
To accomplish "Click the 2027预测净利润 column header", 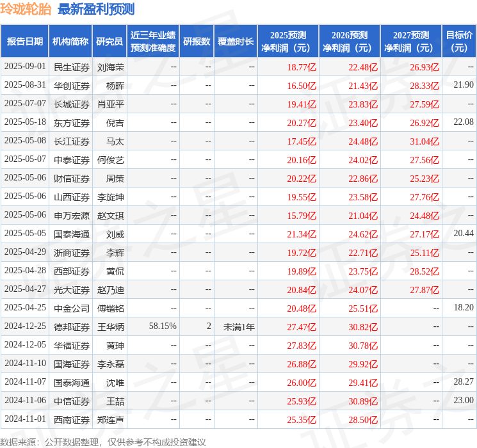I will pyautogui.click(x=411, y=42).
